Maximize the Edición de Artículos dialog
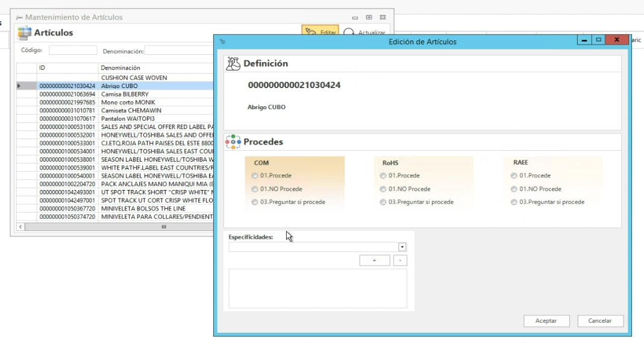This screenshot has width=644, height=348. coord(599,40)
